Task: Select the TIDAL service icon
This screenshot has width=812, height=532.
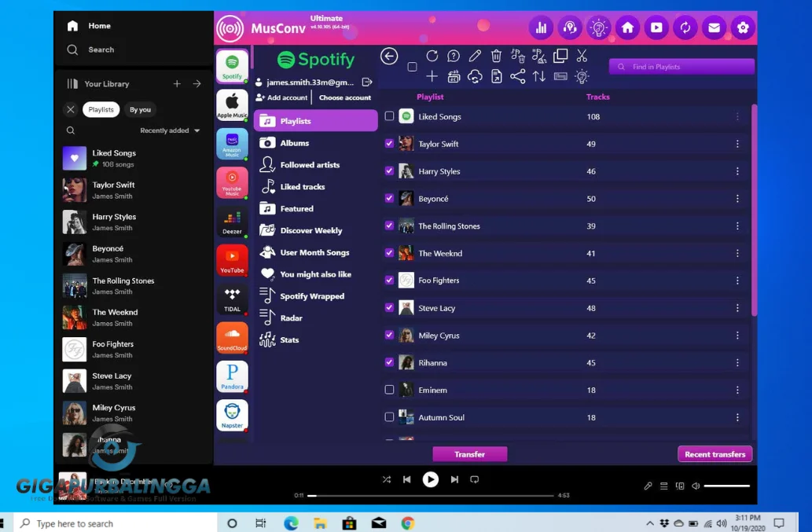Action: point(232,299)
